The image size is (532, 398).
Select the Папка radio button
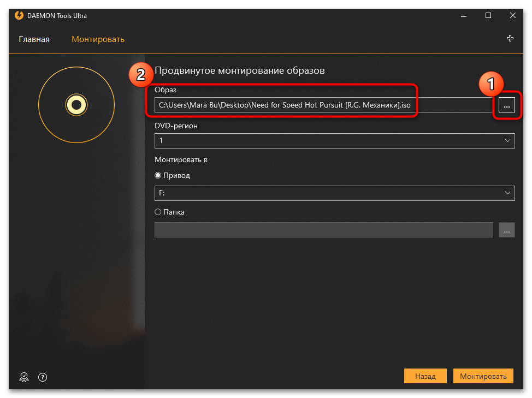pyautogui.click(x=158, y=212)
